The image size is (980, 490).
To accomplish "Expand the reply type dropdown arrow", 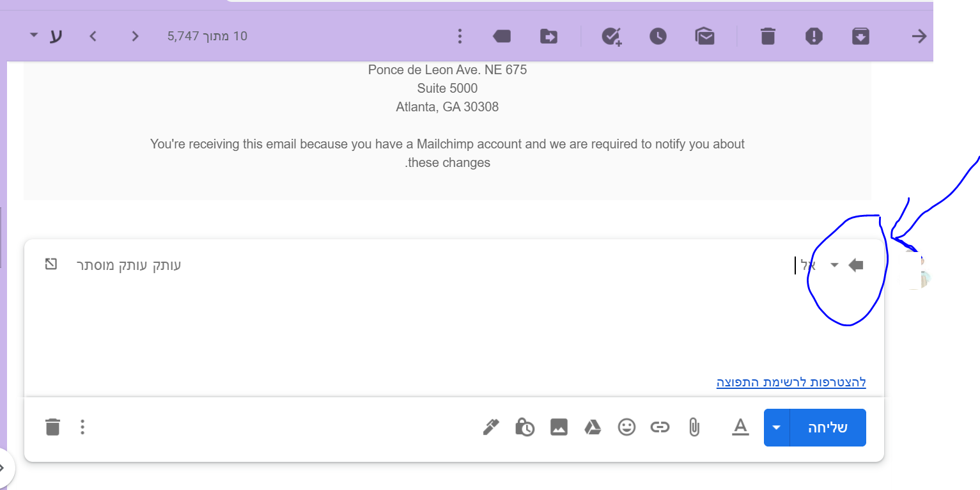I will (834, 265).
